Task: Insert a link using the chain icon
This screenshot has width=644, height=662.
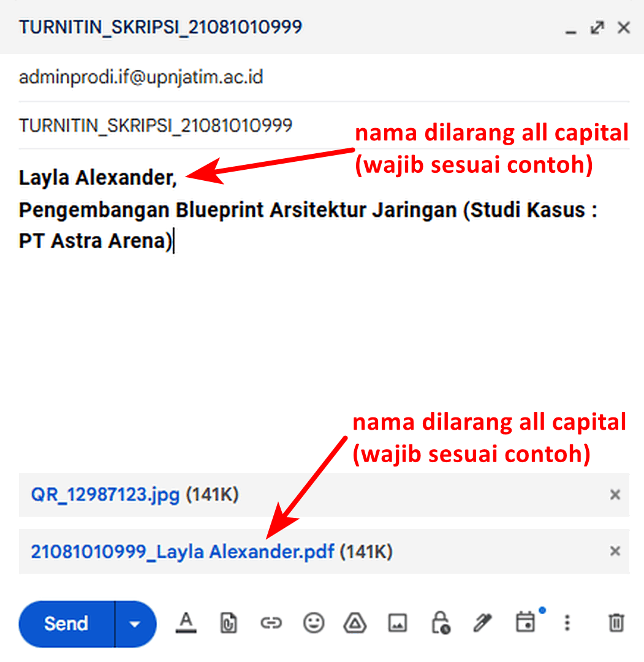Action: 271,623
